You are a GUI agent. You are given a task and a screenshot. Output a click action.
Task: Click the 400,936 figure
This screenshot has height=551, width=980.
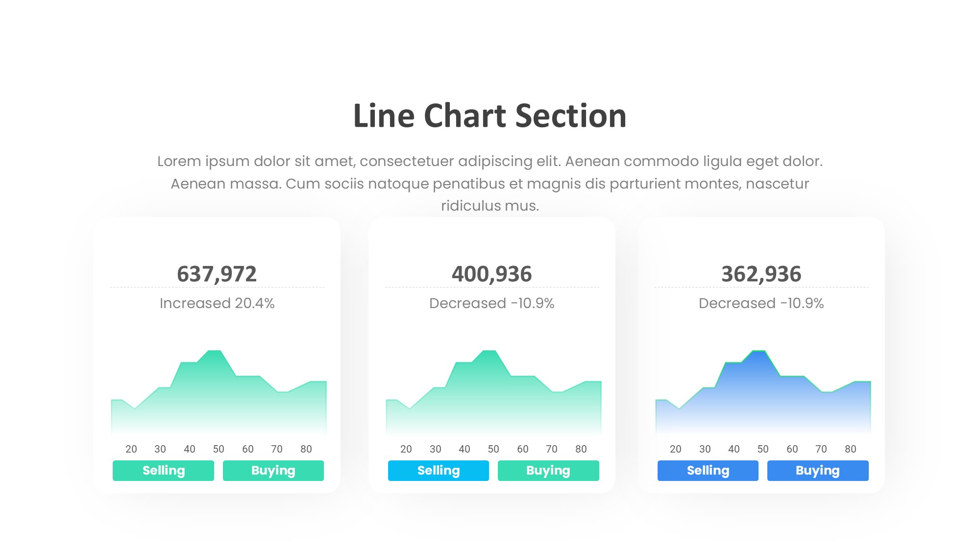click(x=491, y=274)
